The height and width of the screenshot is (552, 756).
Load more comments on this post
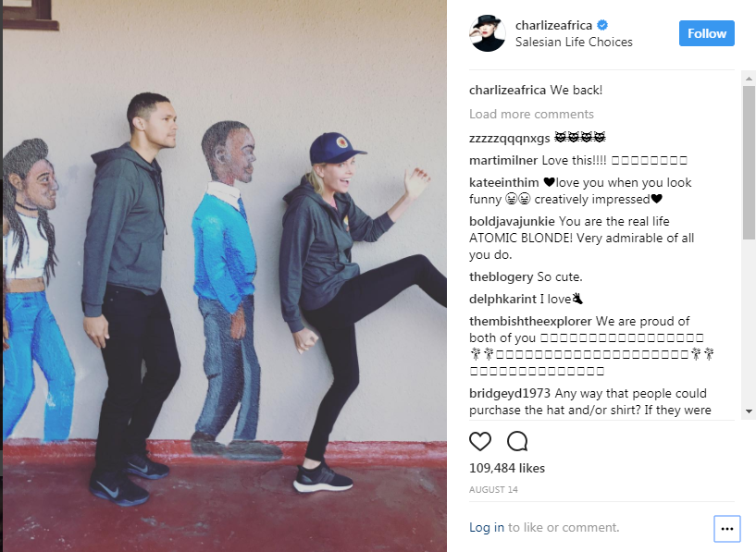pos(531,114)
